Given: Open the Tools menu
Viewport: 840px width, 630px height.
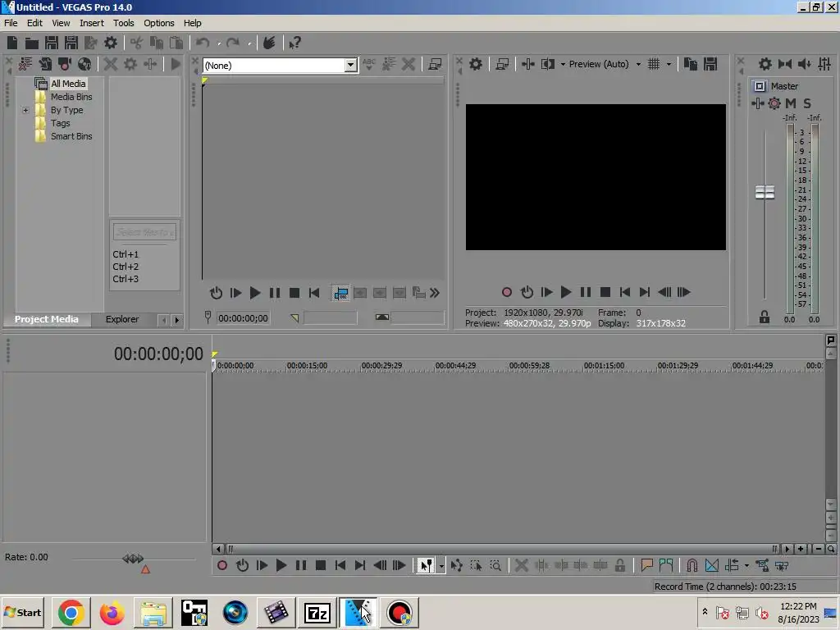Looking at the screenshot, I should 123,23.
